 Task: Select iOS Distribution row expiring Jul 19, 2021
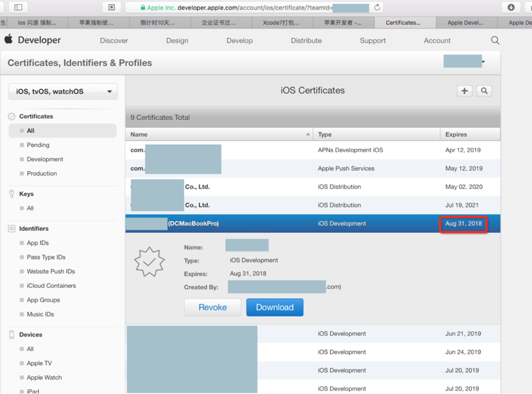click(313, 205)
